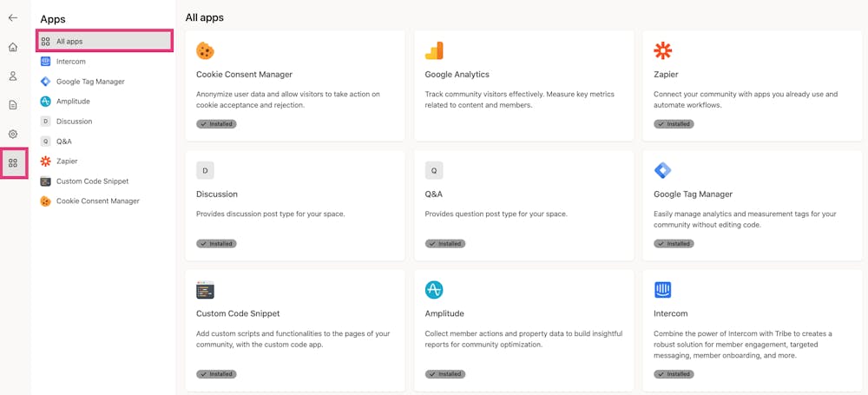Image resolution: width=868 pixels, height=395 pixels.
Task: Click the Cookie Consent Manager card icon
Action: [206, 50]
